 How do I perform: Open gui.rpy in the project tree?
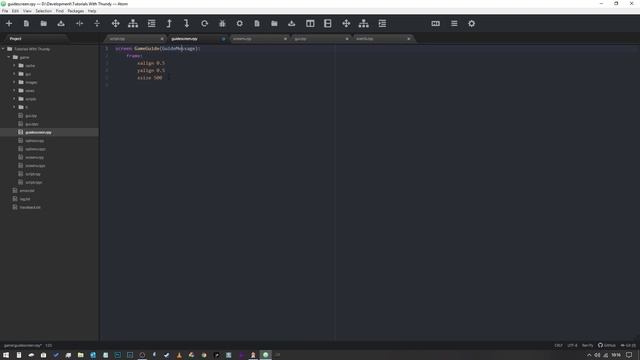point(31,116)
